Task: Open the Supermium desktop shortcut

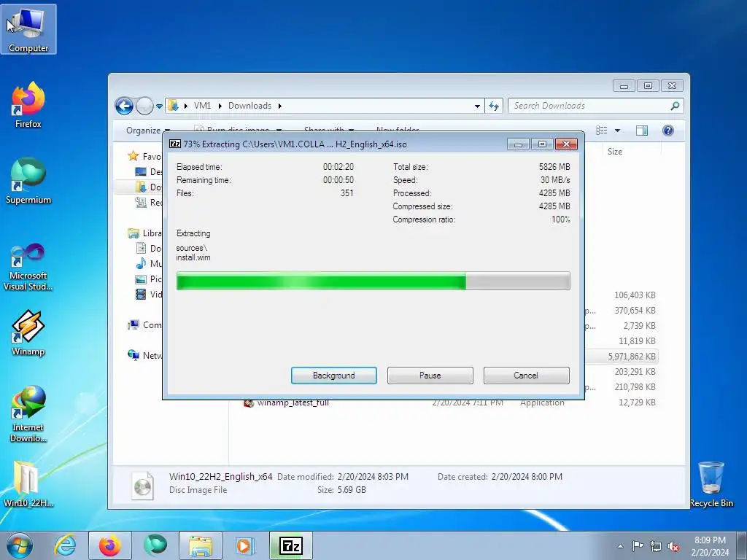Action: (28, 181)
